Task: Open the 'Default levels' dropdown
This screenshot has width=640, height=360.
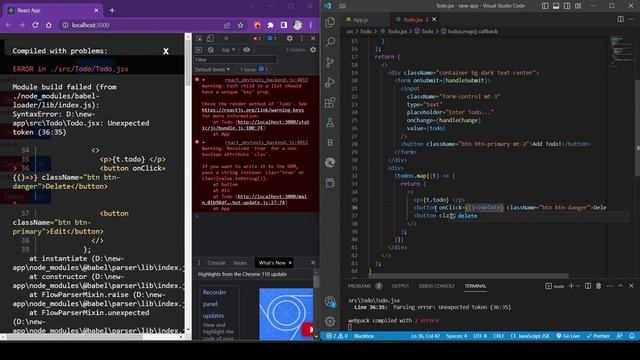Action: (x=212, y=69)
